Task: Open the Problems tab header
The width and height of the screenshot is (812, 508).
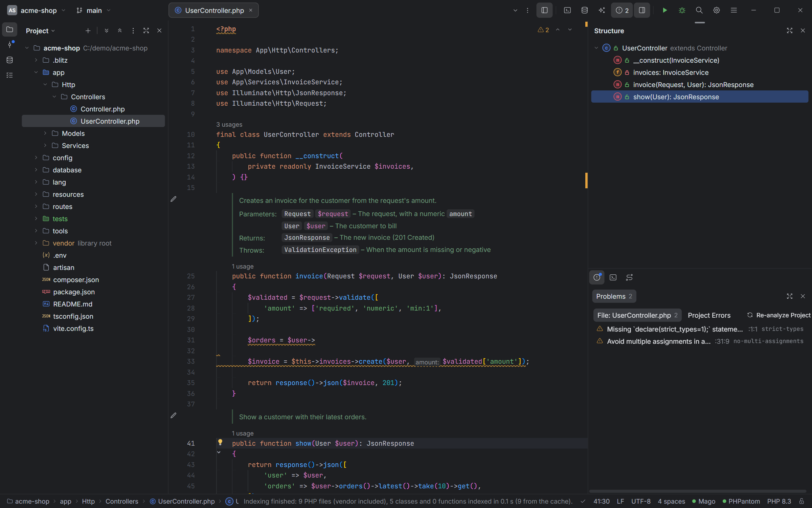Action: click(614, 296)
